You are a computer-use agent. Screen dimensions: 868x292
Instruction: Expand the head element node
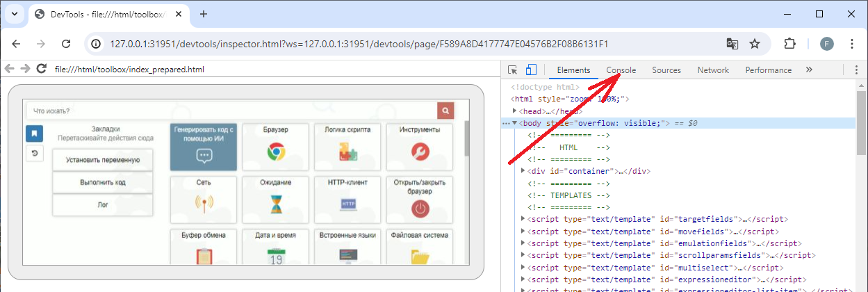[x=515, y=111]
